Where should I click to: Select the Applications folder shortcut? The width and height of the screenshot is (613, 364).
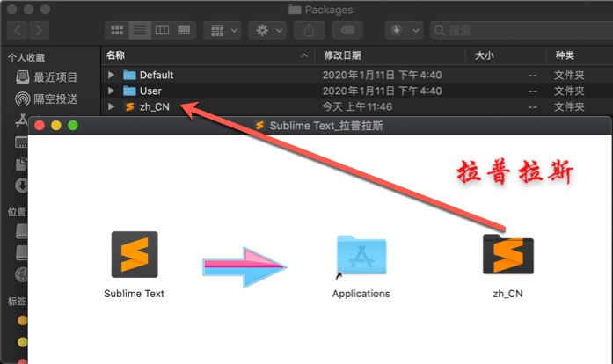(361, 256)
